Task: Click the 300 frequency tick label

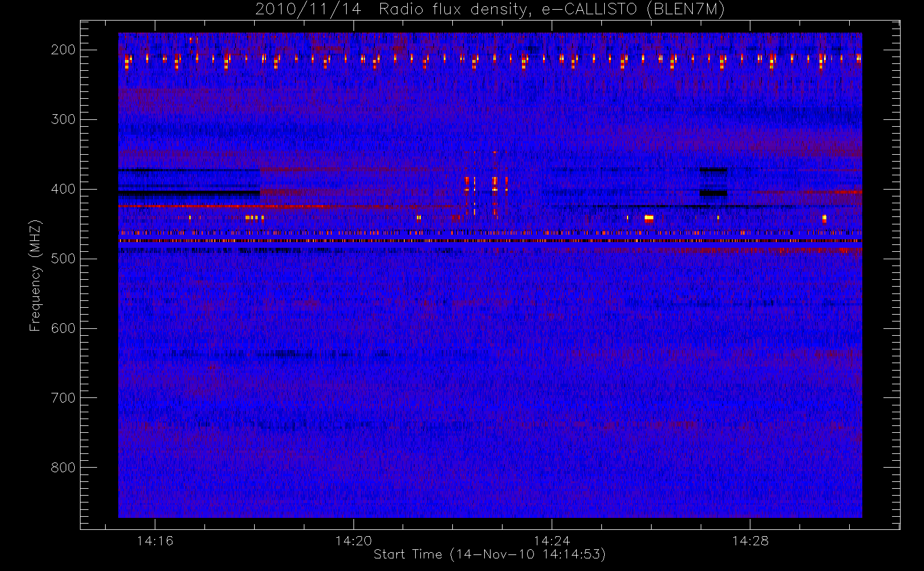Action: coord(63,119)
